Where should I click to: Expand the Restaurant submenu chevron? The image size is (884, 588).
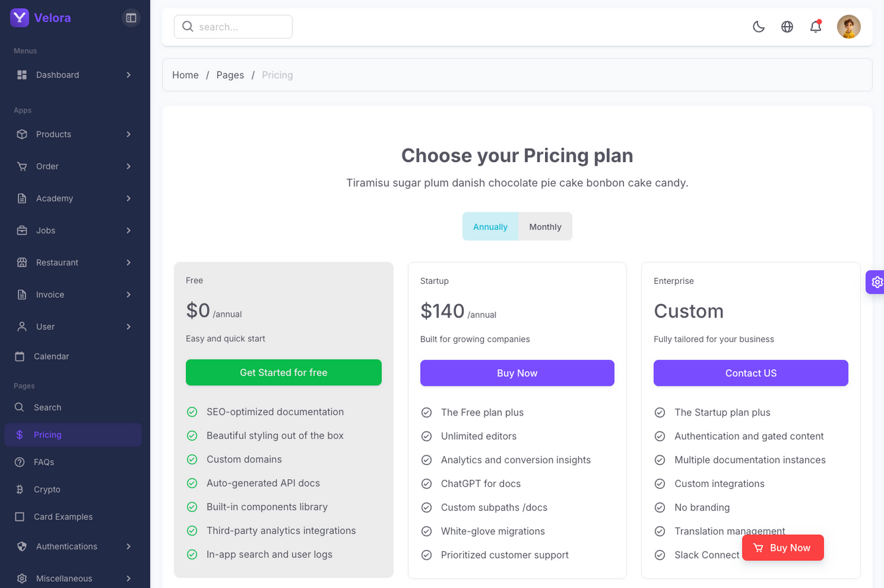pyautogui.click(x=128, y=262)
